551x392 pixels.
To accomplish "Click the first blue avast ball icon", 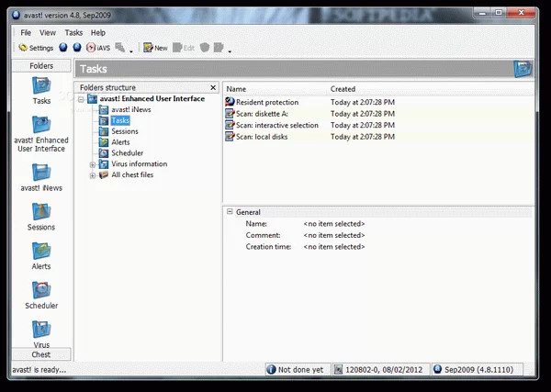I will [63, 48].
